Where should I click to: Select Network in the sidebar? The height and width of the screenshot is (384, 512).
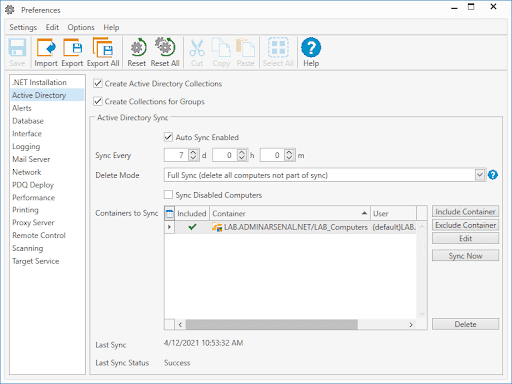(47, 172)
